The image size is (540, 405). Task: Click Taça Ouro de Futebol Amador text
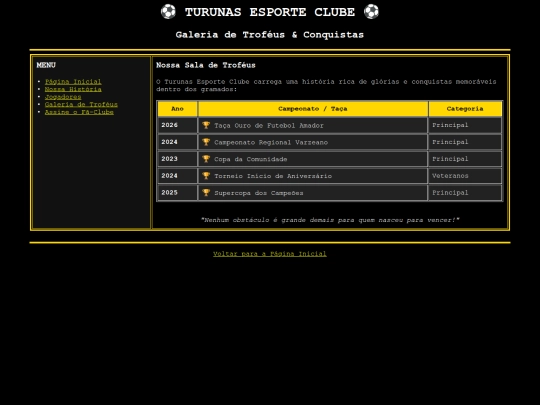click(x=269, y=126)
